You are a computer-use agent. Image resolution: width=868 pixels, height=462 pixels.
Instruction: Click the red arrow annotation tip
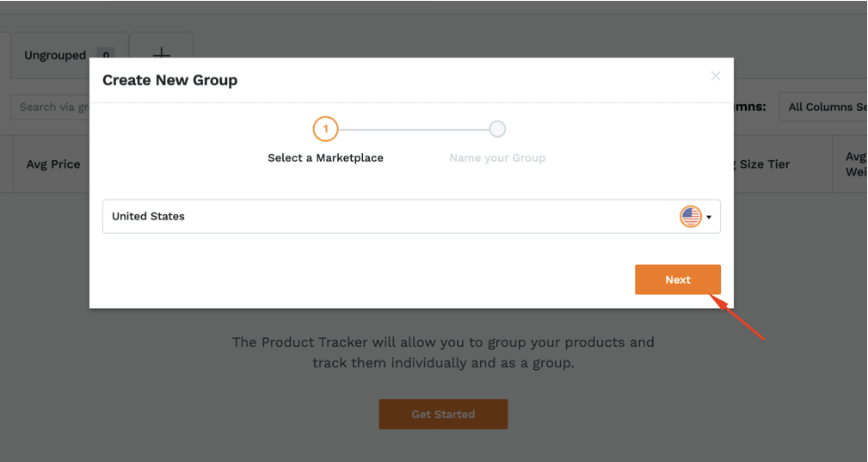[x=712, y=297]
